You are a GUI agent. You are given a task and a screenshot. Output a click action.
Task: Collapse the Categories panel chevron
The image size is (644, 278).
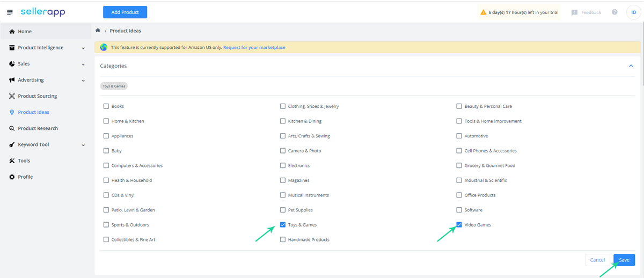point(631,66)
